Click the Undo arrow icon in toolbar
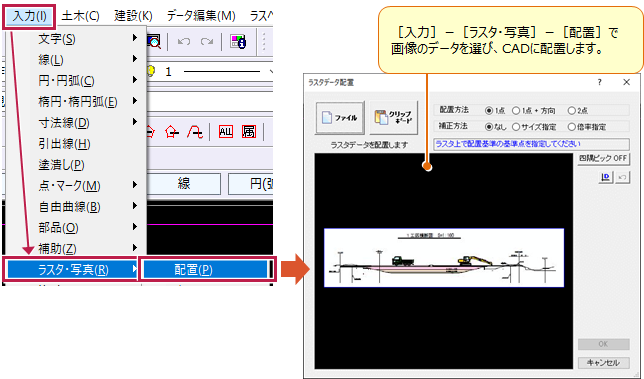Screen dimensions: 644x379 [x=184, y=41]
